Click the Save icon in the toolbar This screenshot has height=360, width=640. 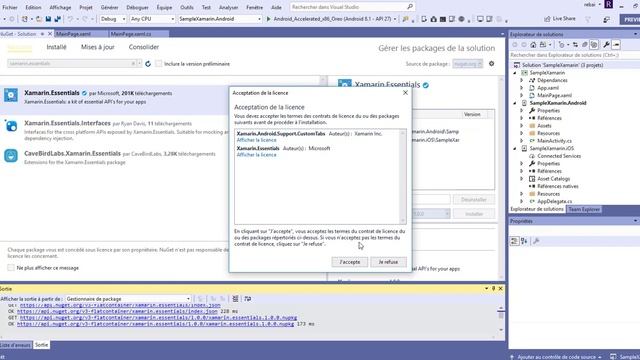click(x=48, y=19)
